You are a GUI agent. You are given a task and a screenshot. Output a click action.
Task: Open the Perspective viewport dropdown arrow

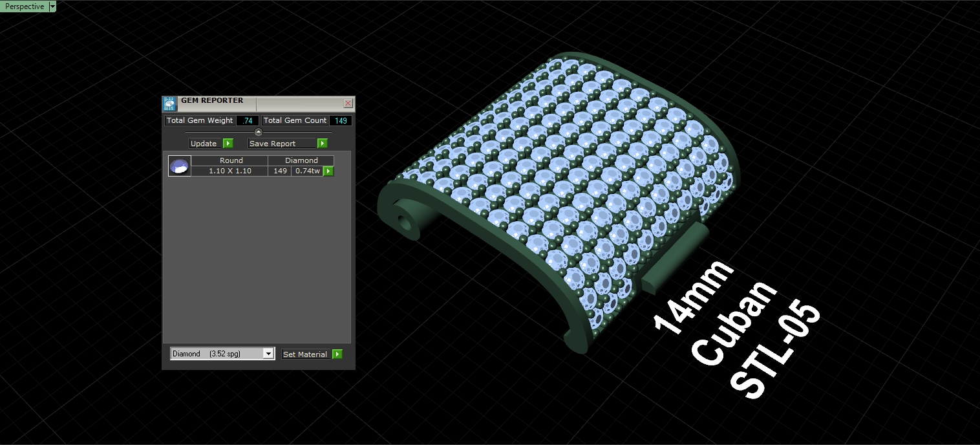pos(53,6)
